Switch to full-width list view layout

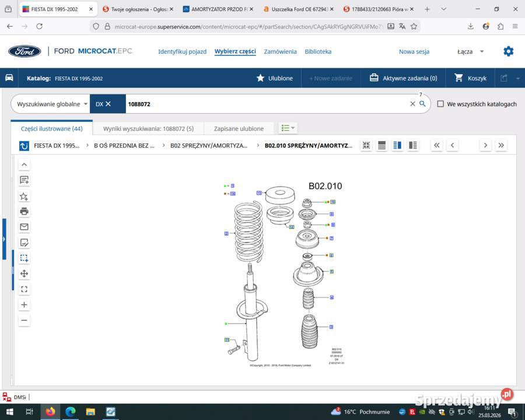[x=381, y=145]
